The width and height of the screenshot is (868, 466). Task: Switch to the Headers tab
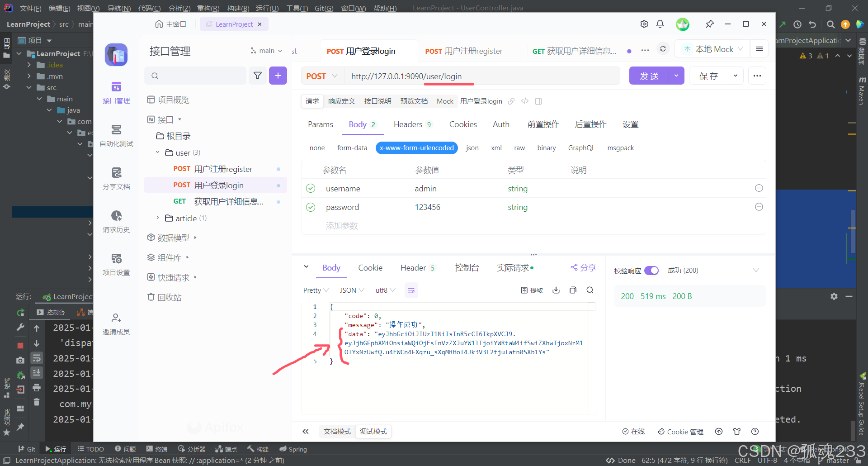pos(412,124)
